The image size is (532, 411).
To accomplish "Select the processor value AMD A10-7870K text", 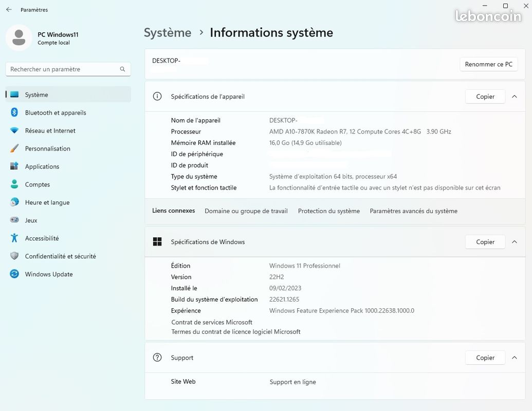I will (360, 132).
